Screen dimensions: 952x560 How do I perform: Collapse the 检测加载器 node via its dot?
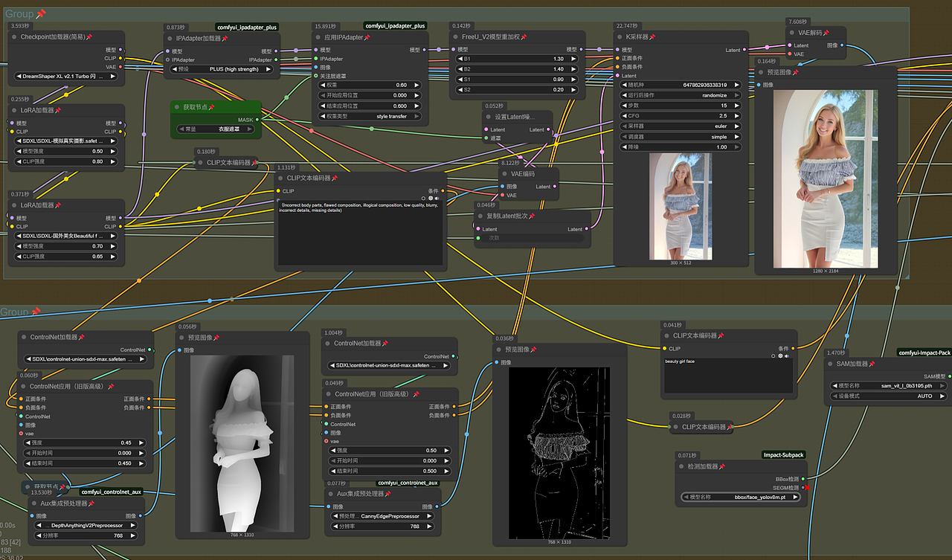(682, 466)
